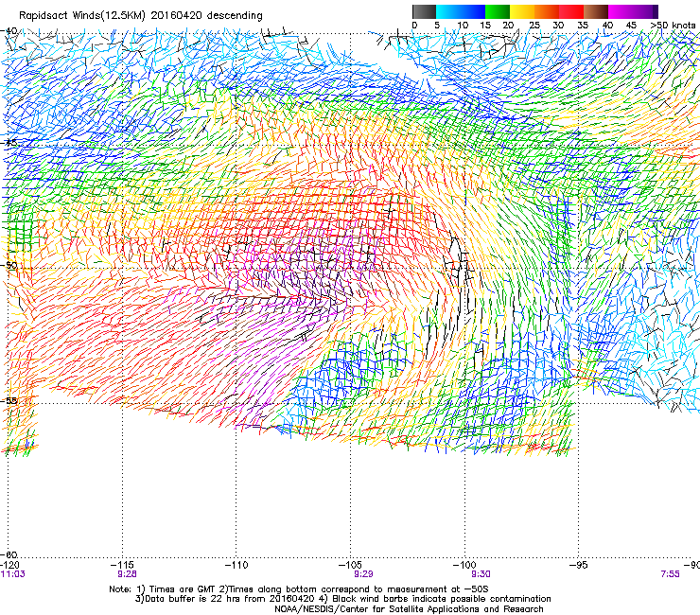Click the -110 longitude axis label

tap(236, 565)
